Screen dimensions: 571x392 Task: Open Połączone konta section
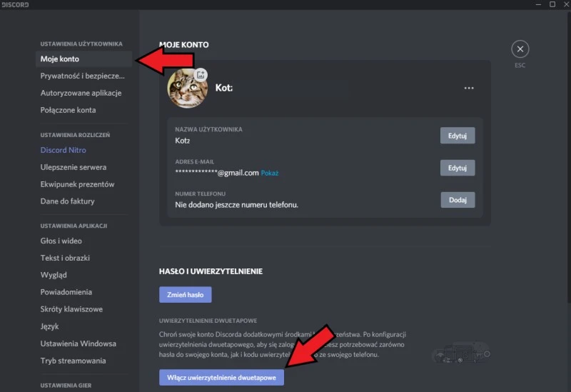tap(84, 110)
